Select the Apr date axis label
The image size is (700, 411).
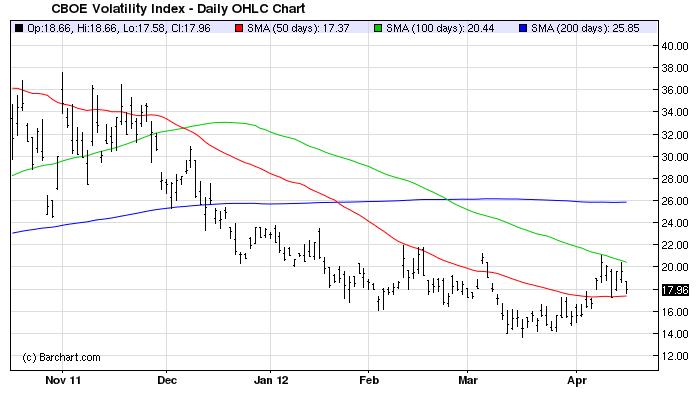(x=575, y=380)
